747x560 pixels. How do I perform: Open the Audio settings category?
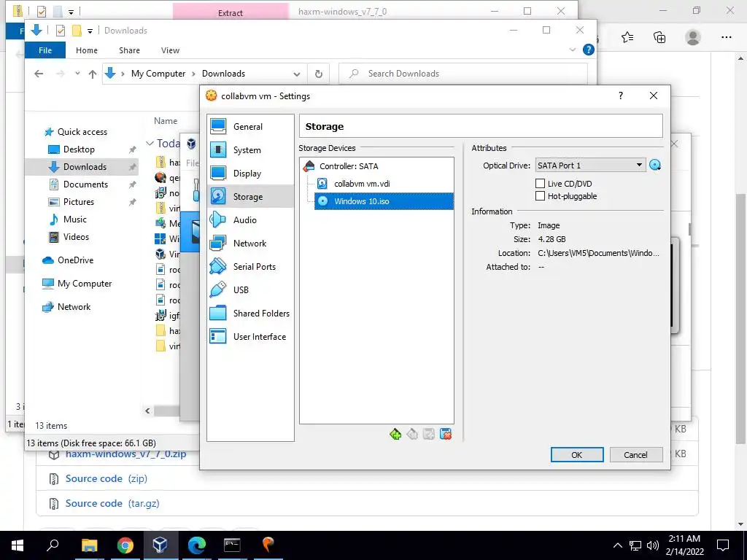click(250, 220)
